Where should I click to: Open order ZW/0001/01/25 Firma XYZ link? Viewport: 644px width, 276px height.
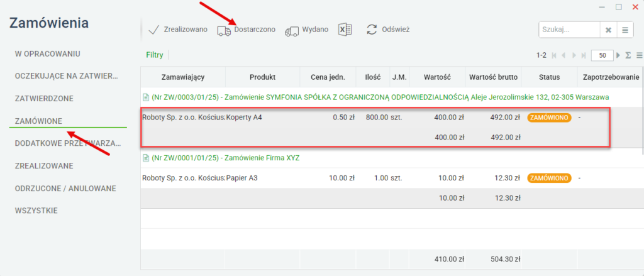(x=226, y=158)
